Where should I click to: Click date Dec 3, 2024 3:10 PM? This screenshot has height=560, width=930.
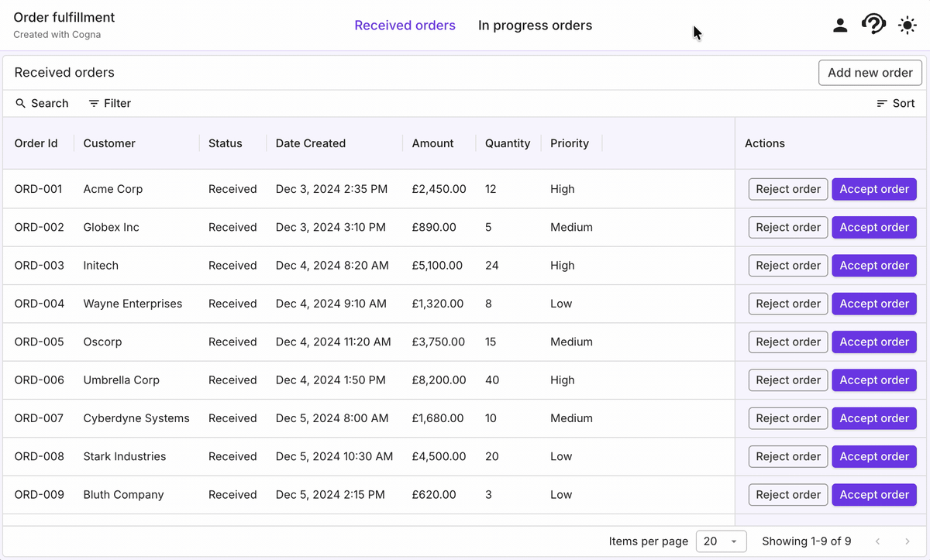[x=331, y=227]
